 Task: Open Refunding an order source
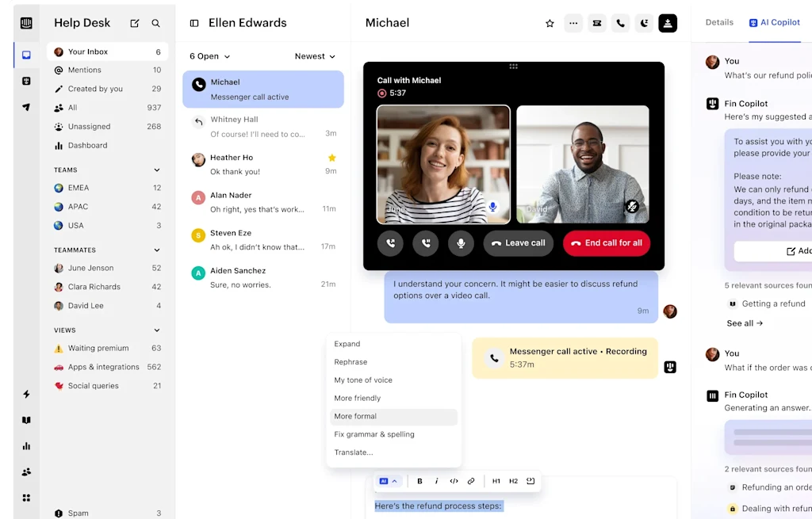pos(769,487)
